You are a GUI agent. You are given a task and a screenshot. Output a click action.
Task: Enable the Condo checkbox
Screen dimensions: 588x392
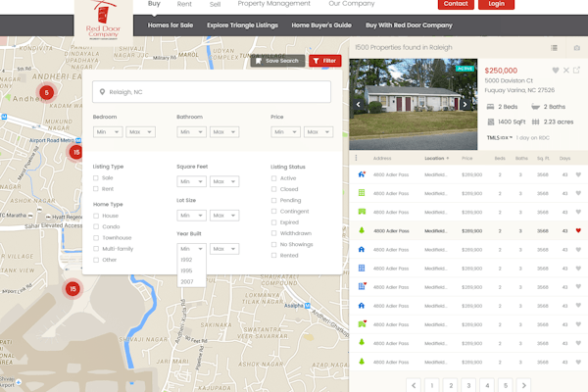pyautogui.click(x=96, y=226)
